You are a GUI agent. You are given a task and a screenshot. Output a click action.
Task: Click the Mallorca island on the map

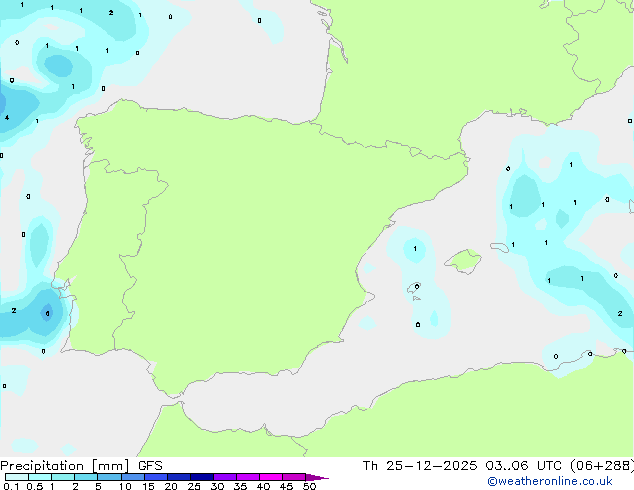point(463,261)
